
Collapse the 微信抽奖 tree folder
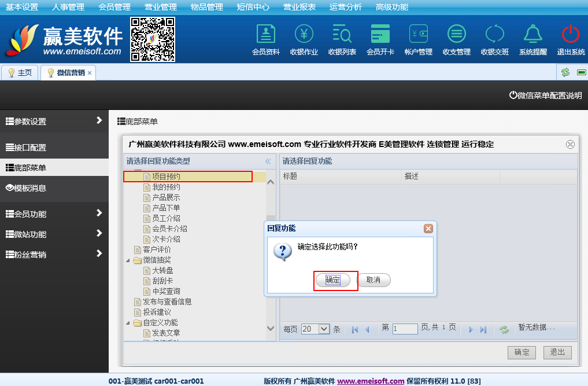(128, 260)
